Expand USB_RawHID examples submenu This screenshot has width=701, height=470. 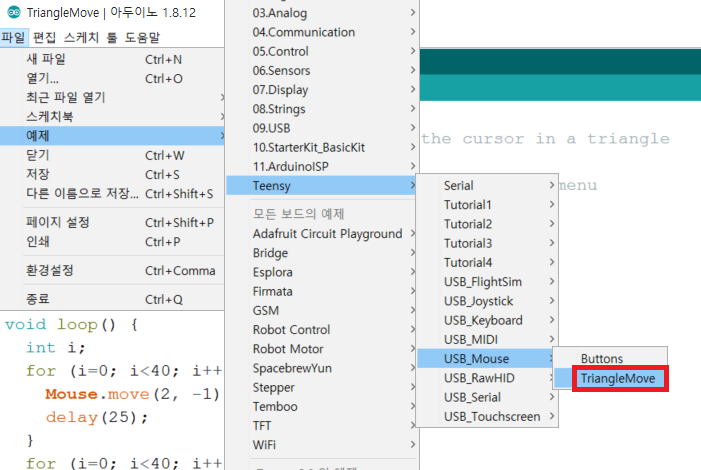pos(487,378)
